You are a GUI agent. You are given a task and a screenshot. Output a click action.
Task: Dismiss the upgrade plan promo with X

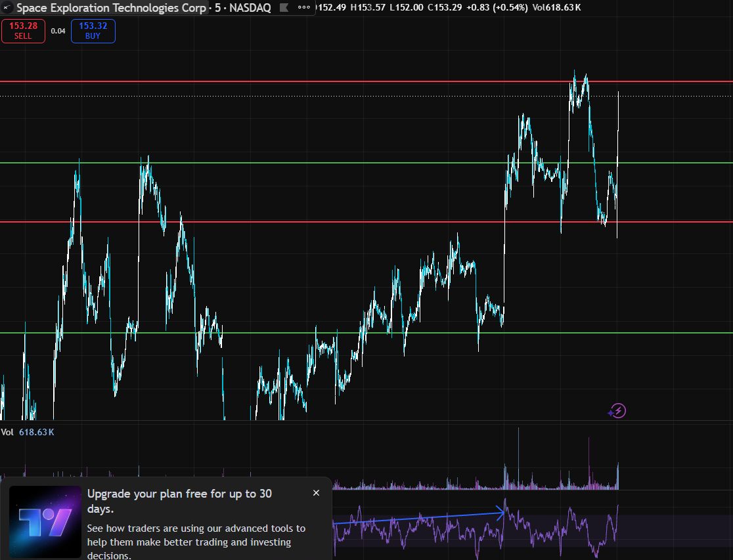[316, 492]
